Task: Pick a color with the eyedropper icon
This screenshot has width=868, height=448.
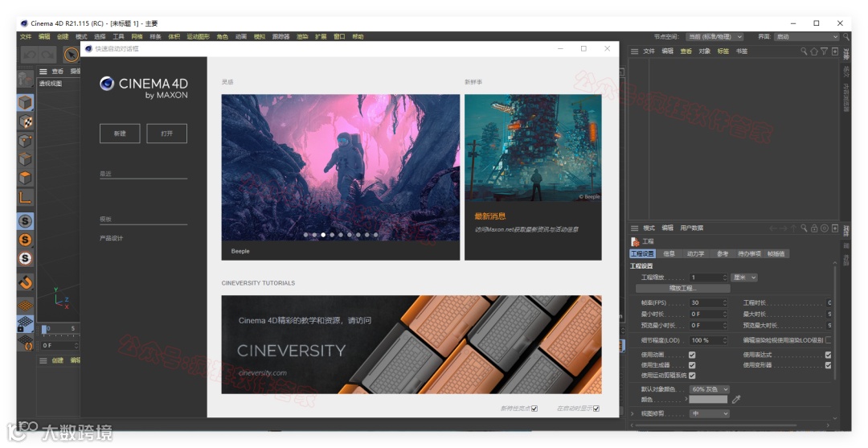Action: coord(736,399)
